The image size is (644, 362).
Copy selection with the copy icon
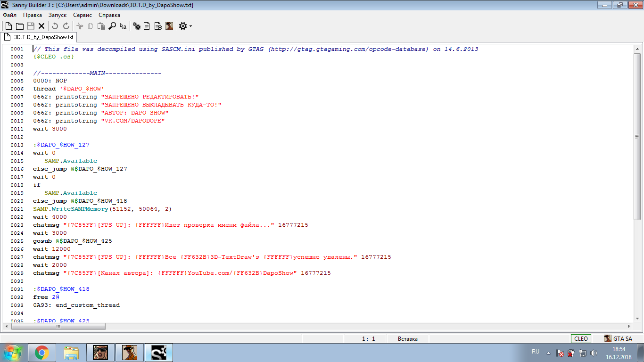point(91,26)
